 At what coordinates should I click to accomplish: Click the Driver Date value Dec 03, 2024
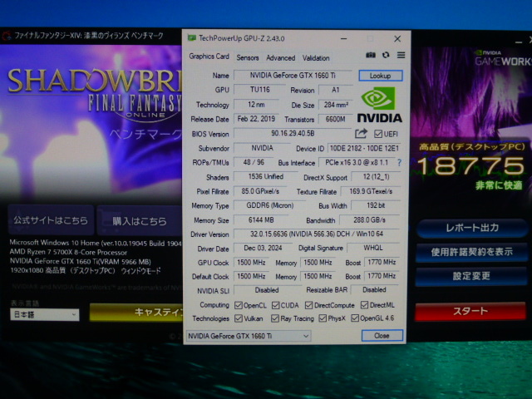[263, 248]
